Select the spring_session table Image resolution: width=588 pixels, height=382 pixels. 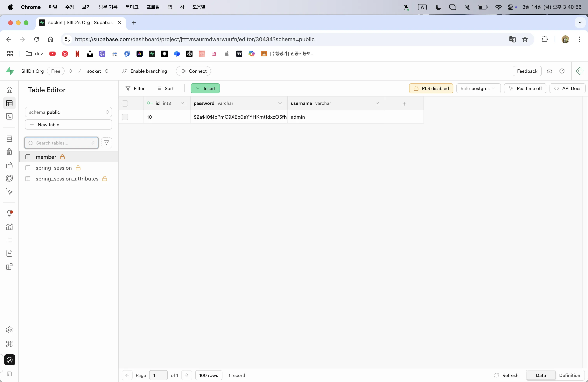(x=54, y=168)
